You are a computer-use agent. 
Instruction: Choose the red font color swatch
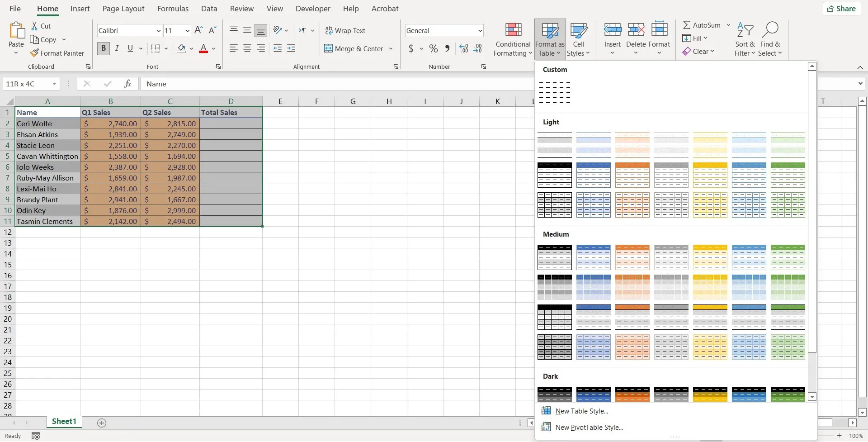tap(204, 48)
